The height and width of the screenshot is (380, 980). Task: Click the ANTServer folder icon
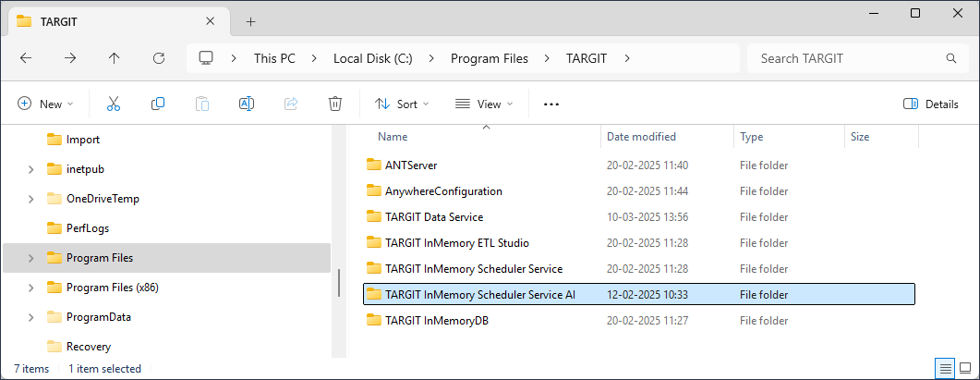pyautogui.click(x=374, y=165)
